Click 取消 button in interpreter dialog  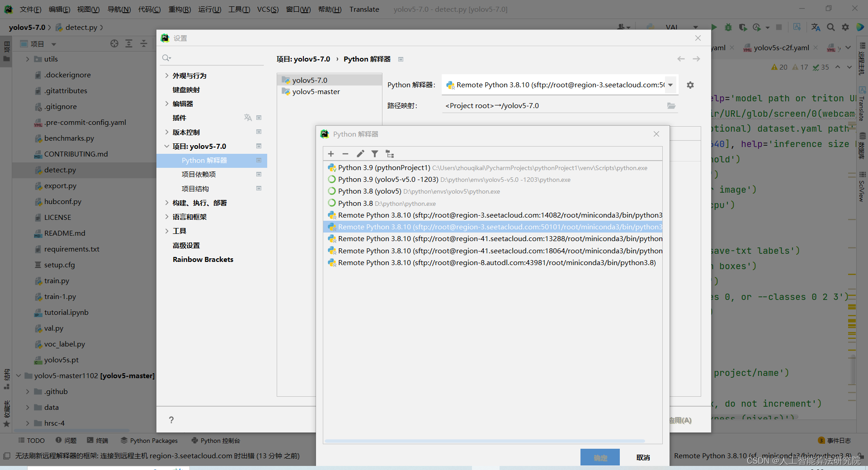(643, 458)
